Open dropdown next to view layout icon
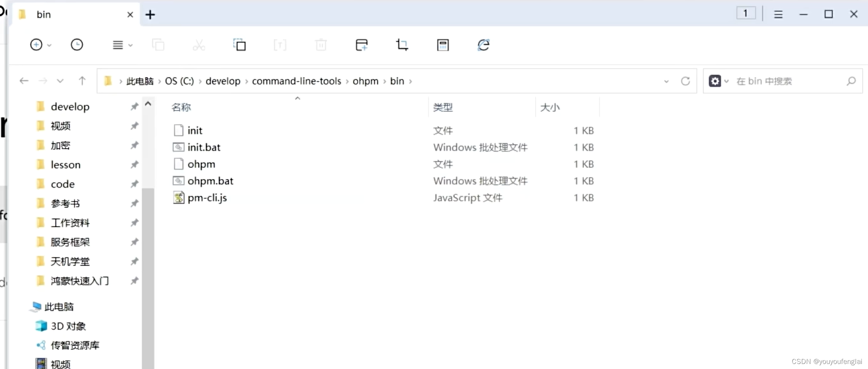 (130, 45)
